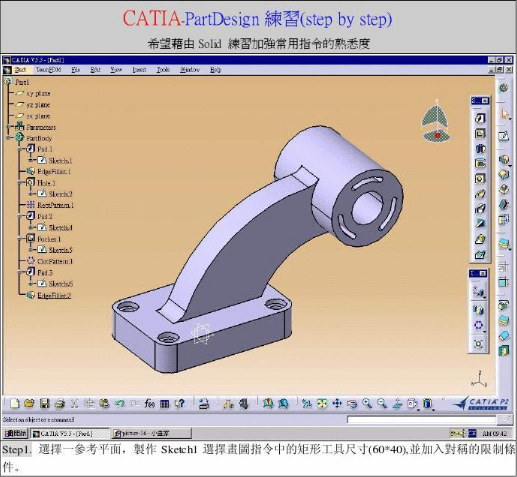Open the Tools menu
Viewport: 517px width, 477px height.
pyautogui.click(x=163, y=70)
